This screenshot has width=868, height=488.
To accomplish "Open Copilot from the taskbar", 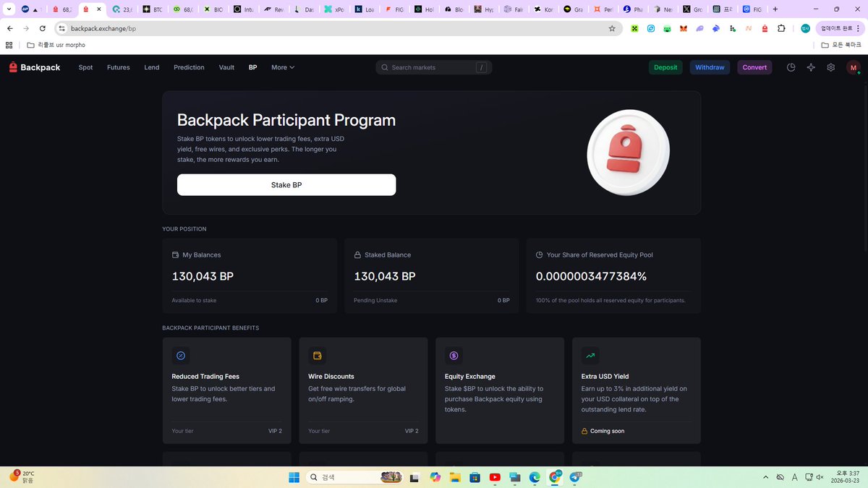I will pos(435,477).
